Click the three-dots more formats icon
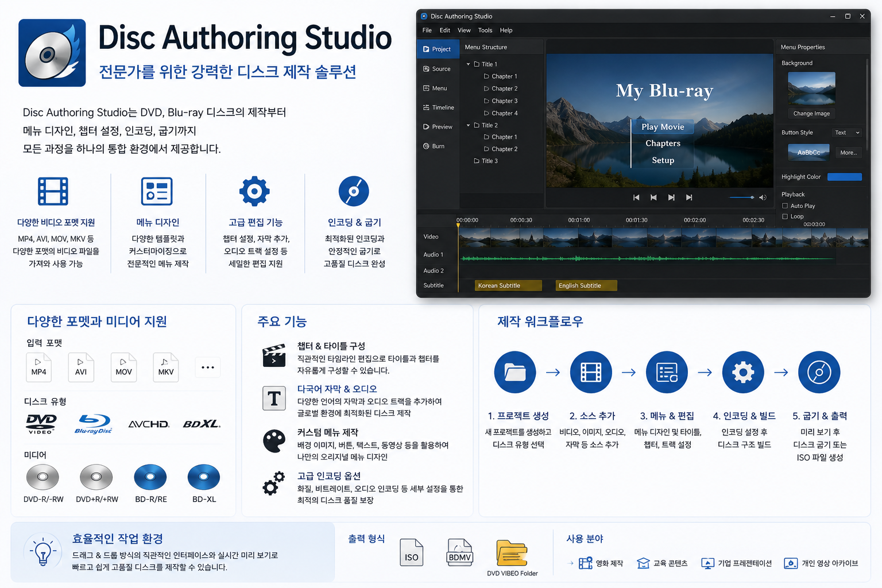Viewport: 882px width, 588px height. click(208, 367)
